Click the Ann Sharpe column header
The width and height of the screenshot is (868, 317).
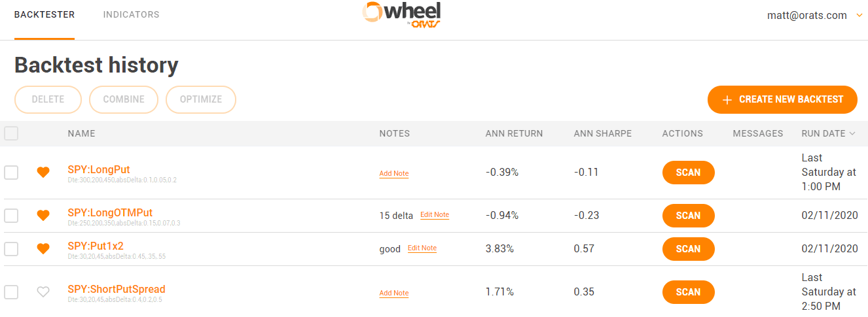[x=603, y=133]
